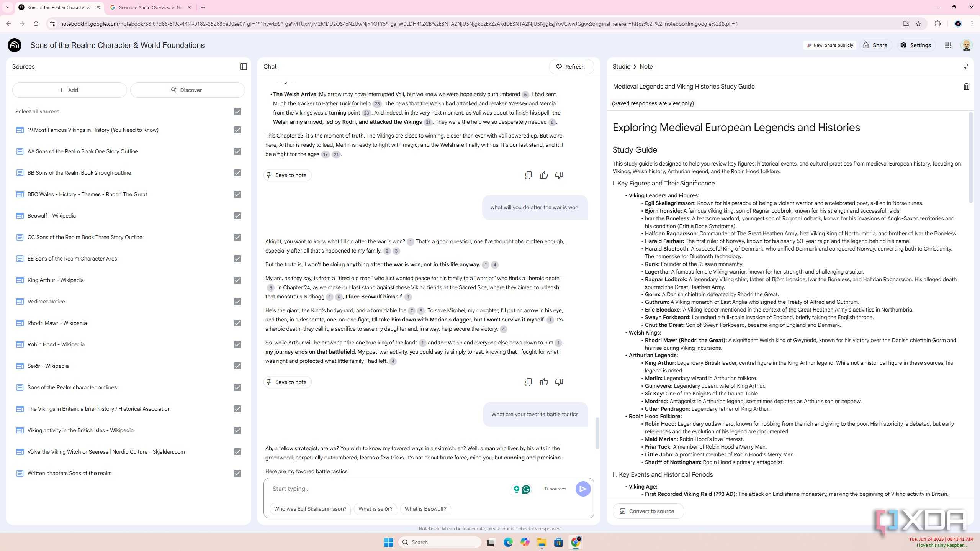Open notebook Settings
The height and width of the screenshot is (551, 980).
(916, 45)
